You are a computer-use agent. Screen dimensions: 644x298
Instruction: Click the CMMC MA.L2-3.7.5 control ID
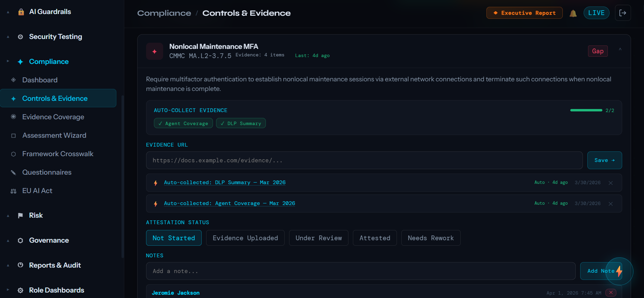[200, 56]
